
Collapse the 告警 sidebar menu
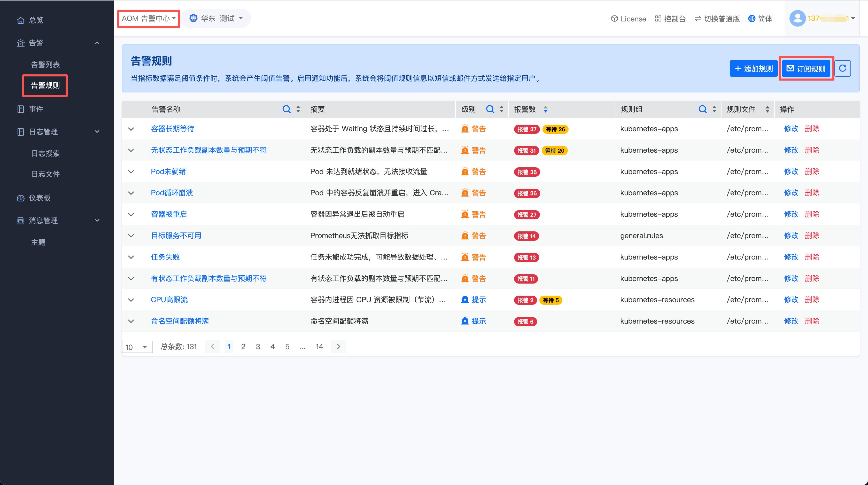pos(97,43)
